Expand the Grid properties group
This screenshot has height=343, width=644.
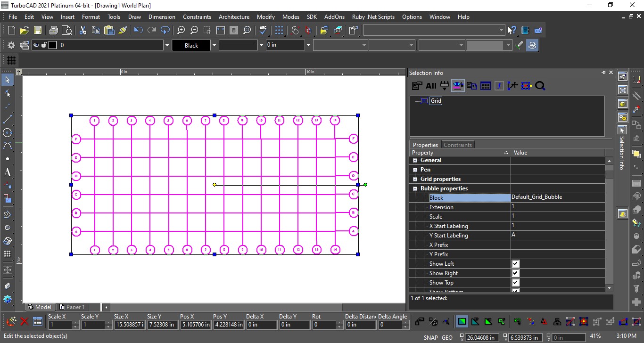(415, 180)
